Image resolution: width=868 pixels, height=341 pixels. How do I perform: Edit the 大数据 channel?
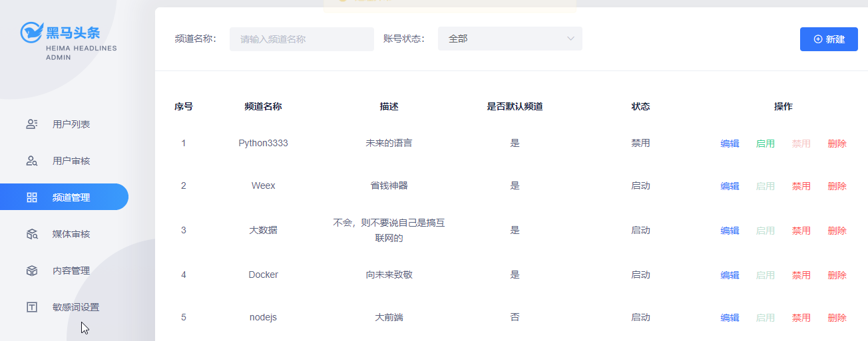point(730,231)
